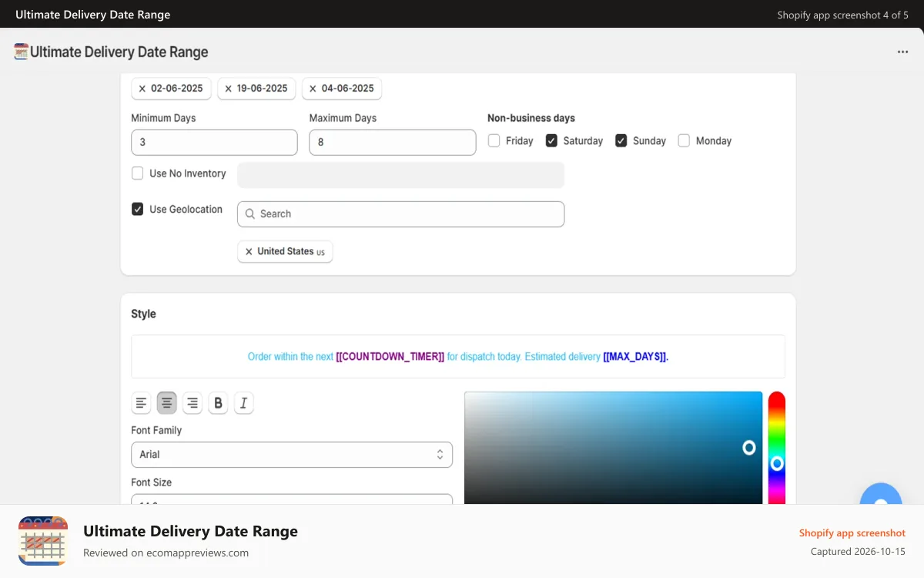Disable Use Geolocation checkbox
This screenshot has width=924, height=578.
pos(137,209)
